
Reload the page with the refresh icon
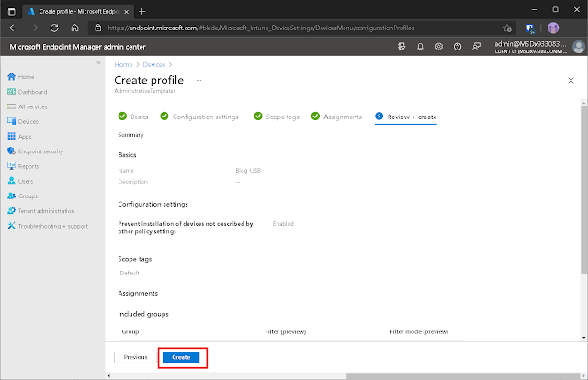click(54, 28)
